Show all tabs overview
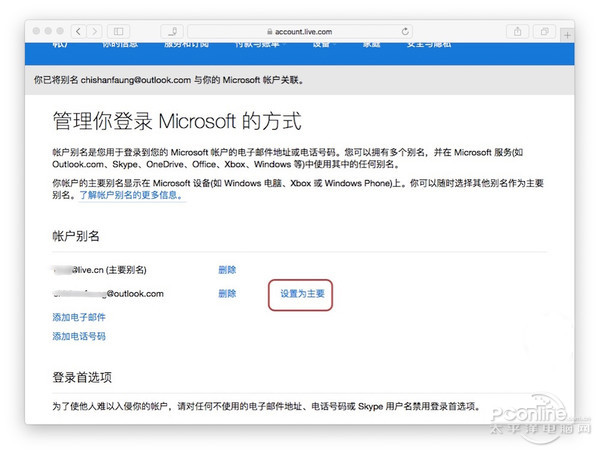600x454 pixels. (x=545, y=31)
